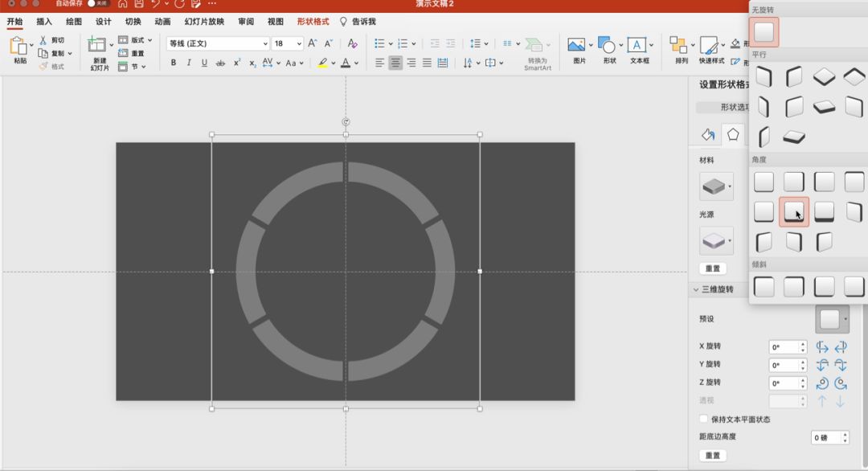Open the 形状 shapes gallery icon
This screenshot has width=868, height=471.
click(607, 46)
